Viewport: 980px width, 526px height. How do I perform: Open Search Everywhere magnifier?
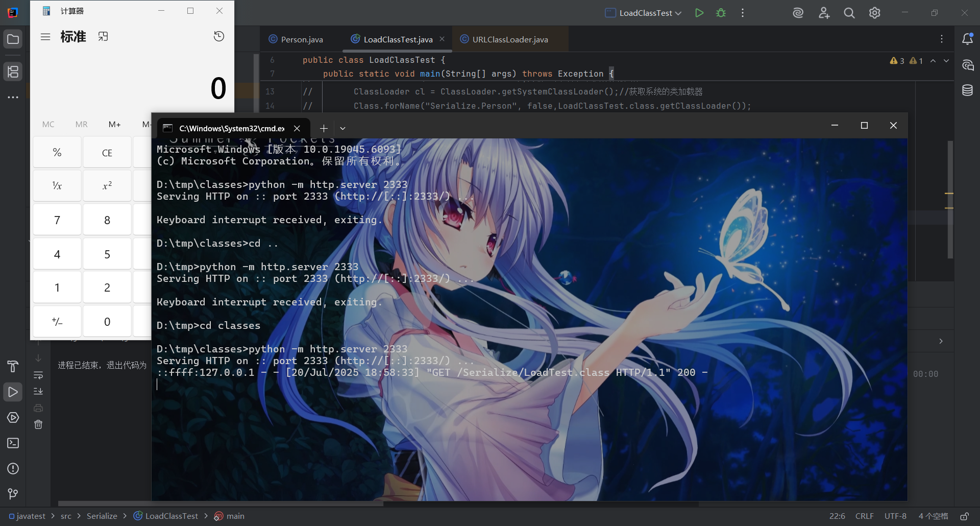click(x=849, y=13)
